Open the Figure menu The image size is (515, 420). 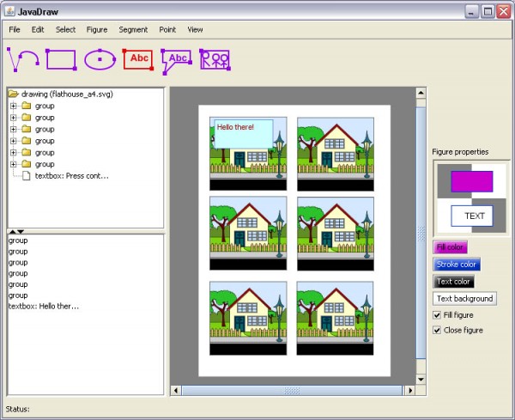click(97, 29)
